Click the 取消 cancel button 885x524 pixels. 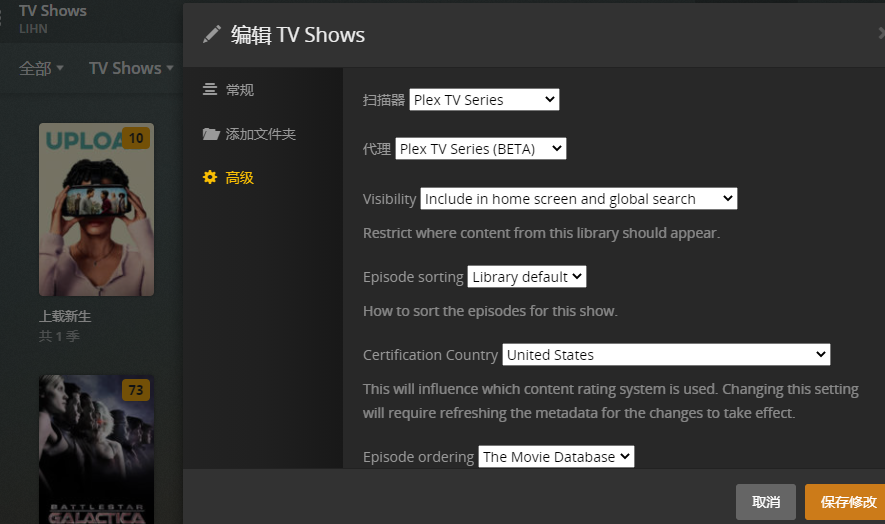(766, 502)
